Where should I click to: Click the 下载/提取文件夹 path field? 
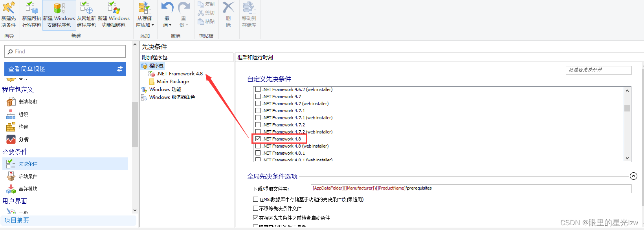pyautogui.click(x=471, y=188)
